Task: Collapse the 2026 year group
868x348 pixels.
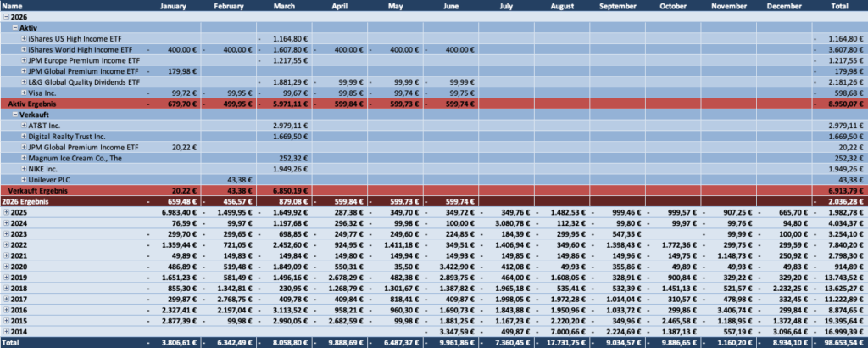Action: pyautogui.click(x=7, y=17)
